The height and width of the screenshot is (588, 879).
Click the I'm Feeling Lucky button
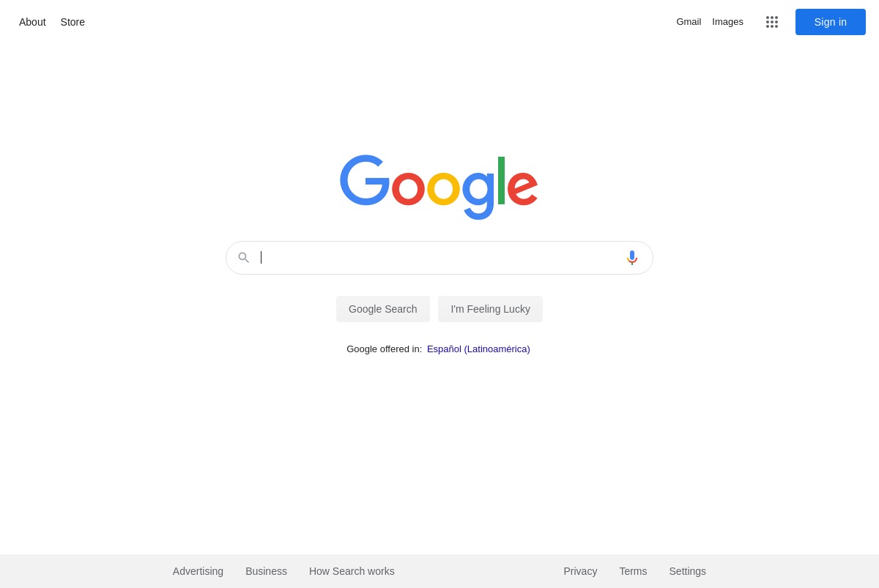coord(491,309)
